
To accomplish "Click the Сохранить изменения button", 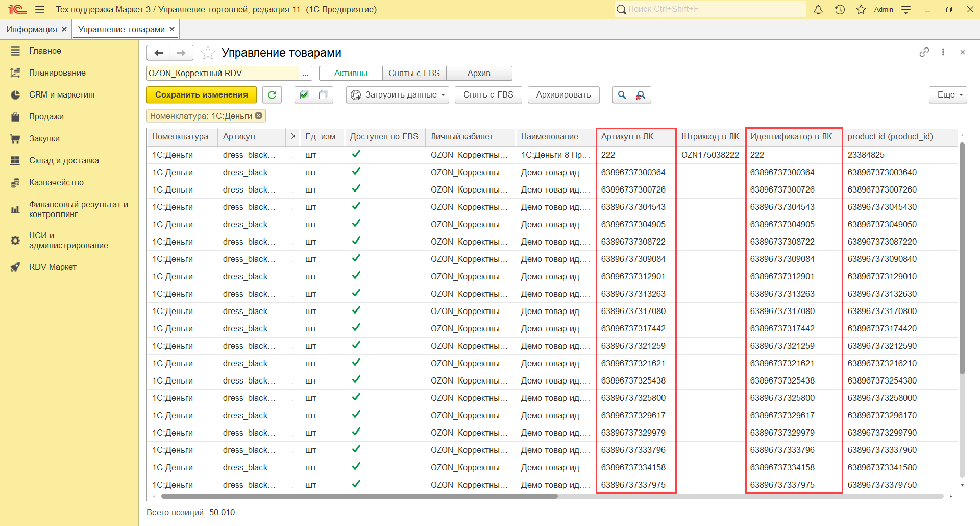I will pyautogui.click(x=202, y=95).
